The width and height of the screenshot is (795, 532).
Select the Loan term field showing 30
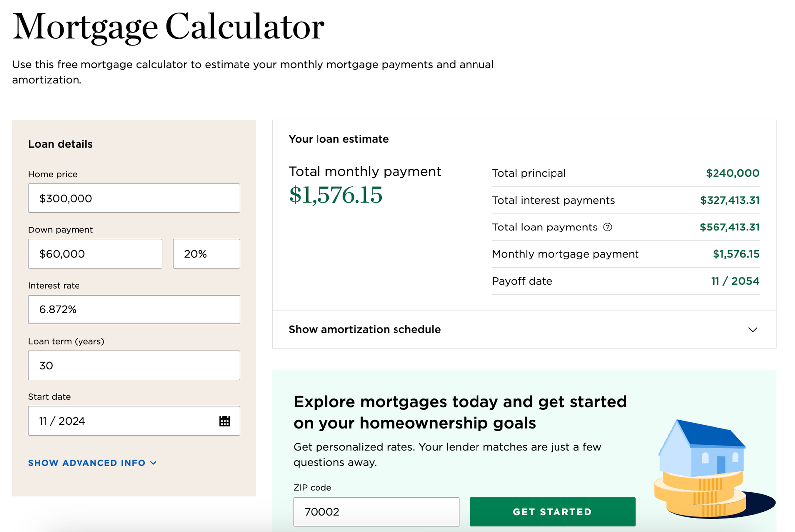point(134,365)
